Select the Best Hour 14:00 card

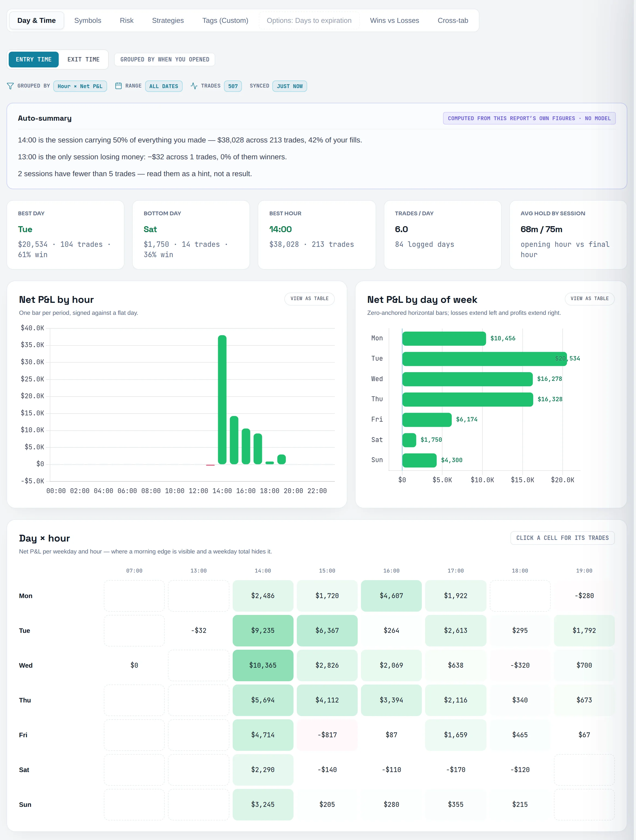[317, 235]
